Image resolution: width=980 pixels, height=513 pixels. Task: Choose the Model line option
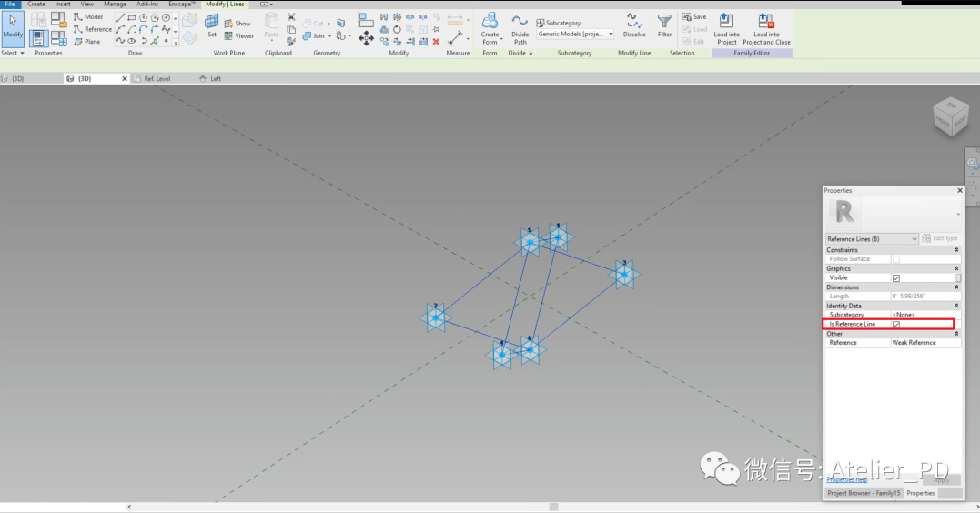click(x=88, y=17)
